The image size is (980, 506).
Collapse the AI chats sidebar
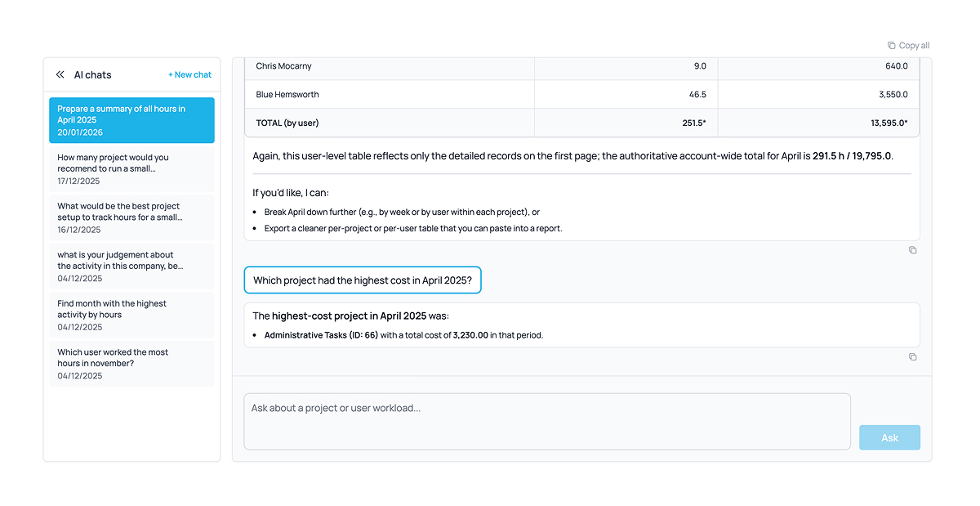(60, 74)
